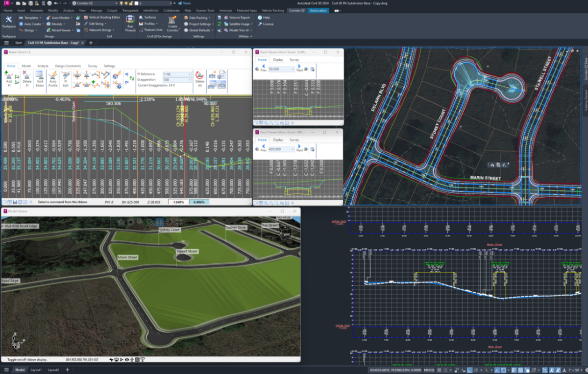Image resolution: width=588 pixels, height=374 pixels.
Task: Click the ViewCube in Model Viewer
Action: [x=285, y=232]
